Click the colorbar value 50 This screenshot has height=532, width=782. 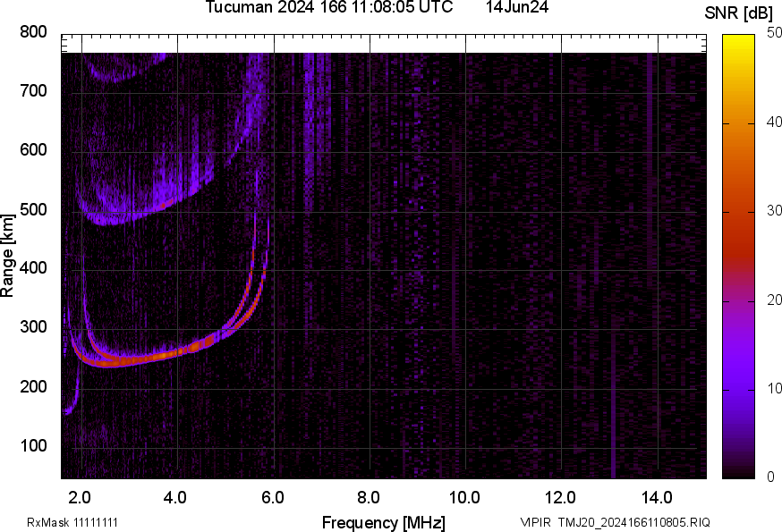tap(774, 33)
